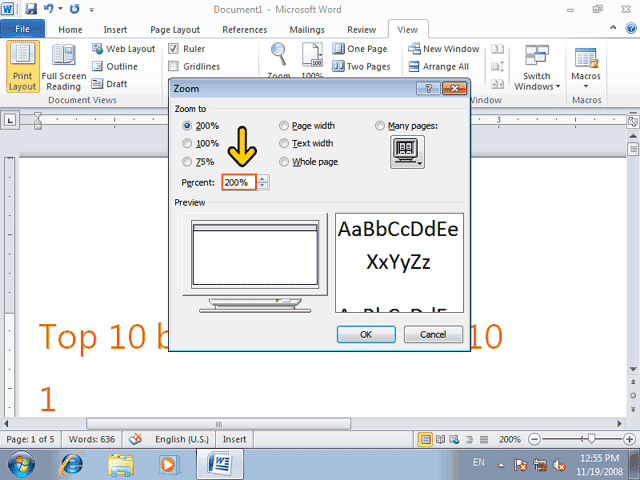Click Full Screen Reading status bar icon

click(x=440, y=440)
